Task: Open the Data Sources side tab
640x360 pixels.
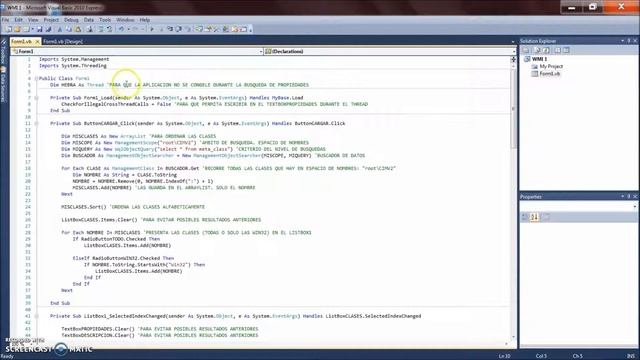Action: click(3, 84)
